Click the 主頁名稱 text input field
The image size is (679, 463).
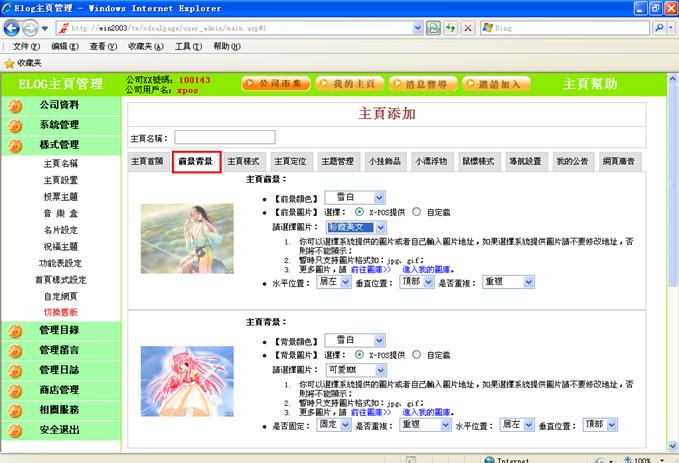[224, 137]
